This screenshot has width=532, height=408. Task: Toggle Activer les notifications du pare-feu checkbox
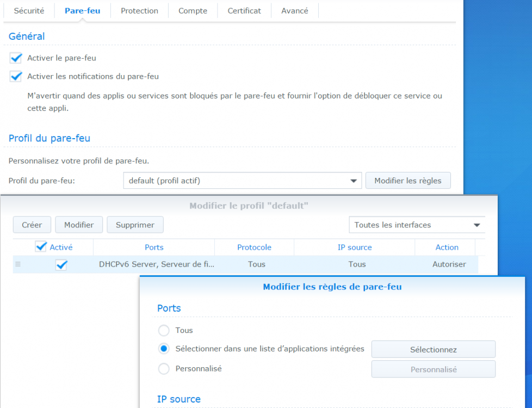(x=16, y=77)
